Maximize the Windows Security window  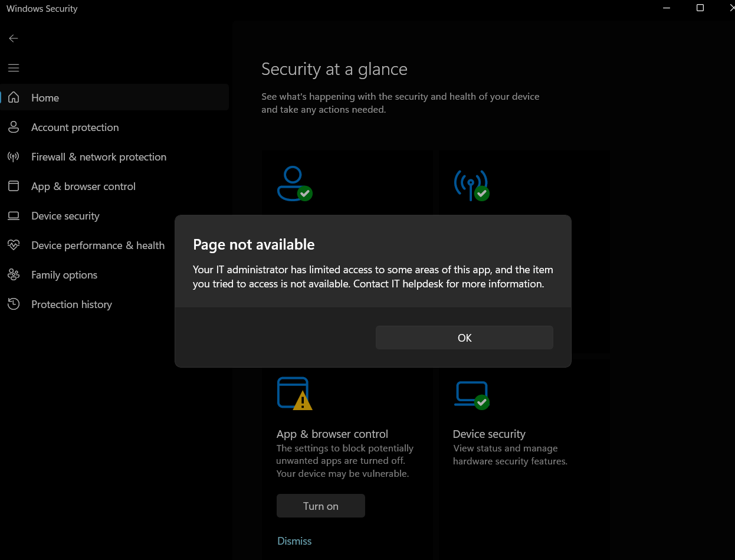tap(700, 8)
